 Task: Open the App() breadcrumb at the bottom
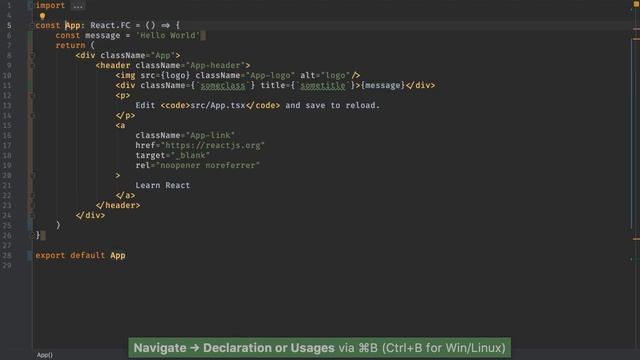point(45,355)
